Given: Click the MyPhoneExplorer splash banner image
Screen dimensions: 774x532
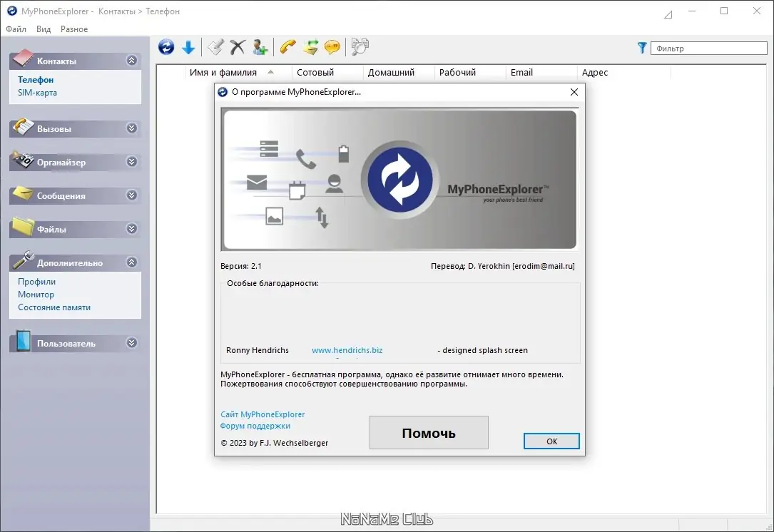Looking at the screenshot, I should (399, 180).
